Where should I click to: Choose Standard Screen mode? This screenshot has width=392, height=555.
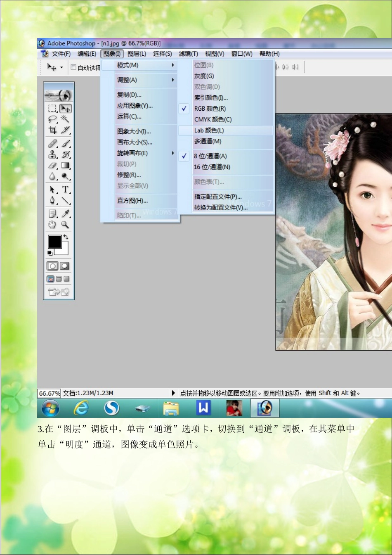[51, 279]
